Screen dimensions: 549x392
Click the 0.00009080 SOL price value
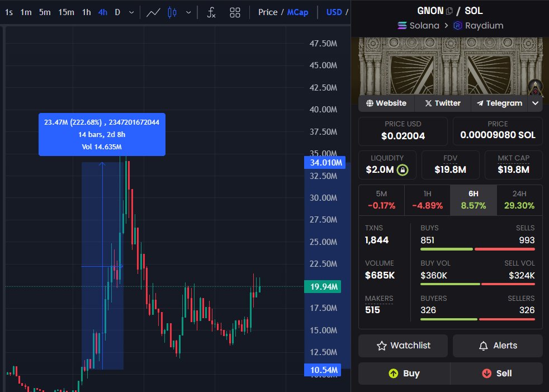(x=498, y=135)
